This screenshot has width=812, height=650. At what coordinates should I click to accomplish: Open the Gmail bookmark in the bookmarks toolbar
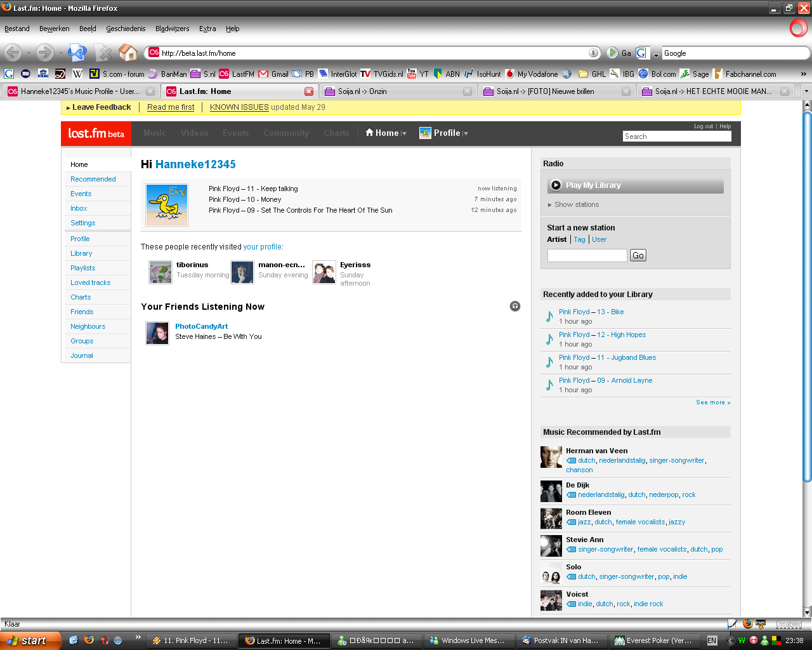point(273,74)
